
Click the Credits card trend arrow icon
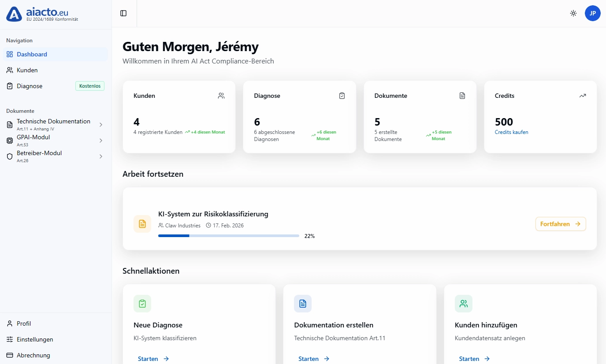click(x=582, y=96)
